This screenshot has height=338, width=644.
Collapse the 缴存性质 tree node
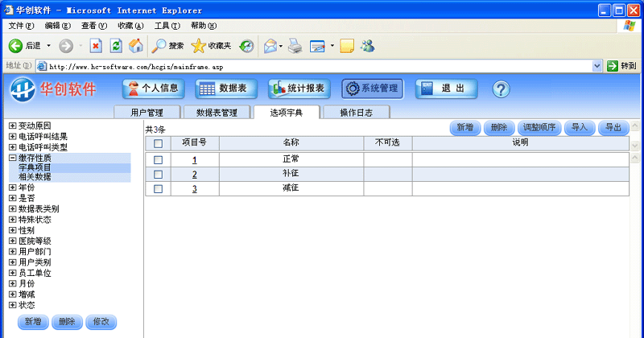click(13, 158)
